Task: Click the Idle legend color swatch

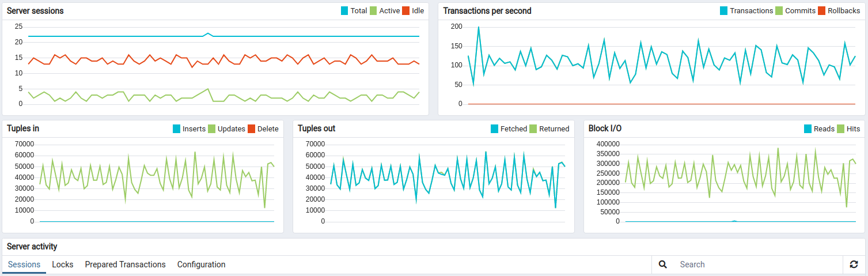Action: [405, 11]
